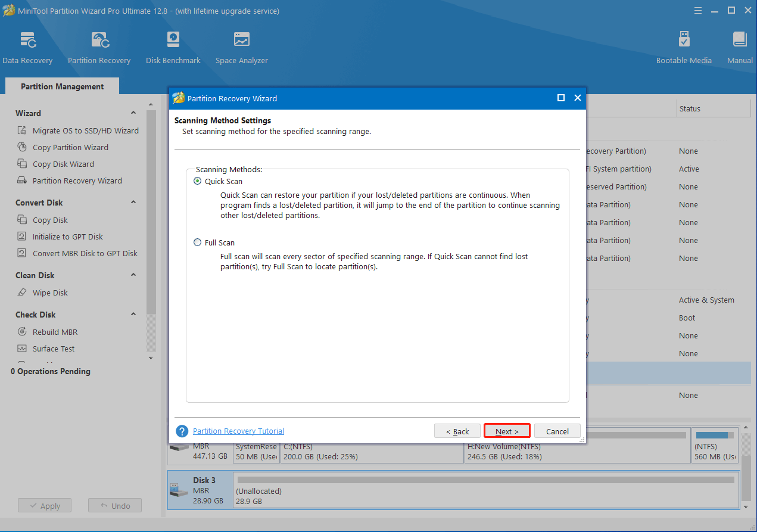Select the H:New Volume(NTFS) partition block

pyautogui.click(x=577, y=446)
